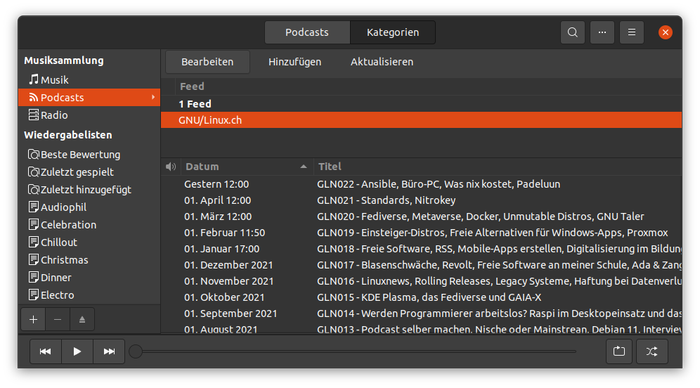The width and height of the screenshot is (700, 388).
Task: Select episode GLN022 - Ansible, Büro-PC
Action: 438,184
